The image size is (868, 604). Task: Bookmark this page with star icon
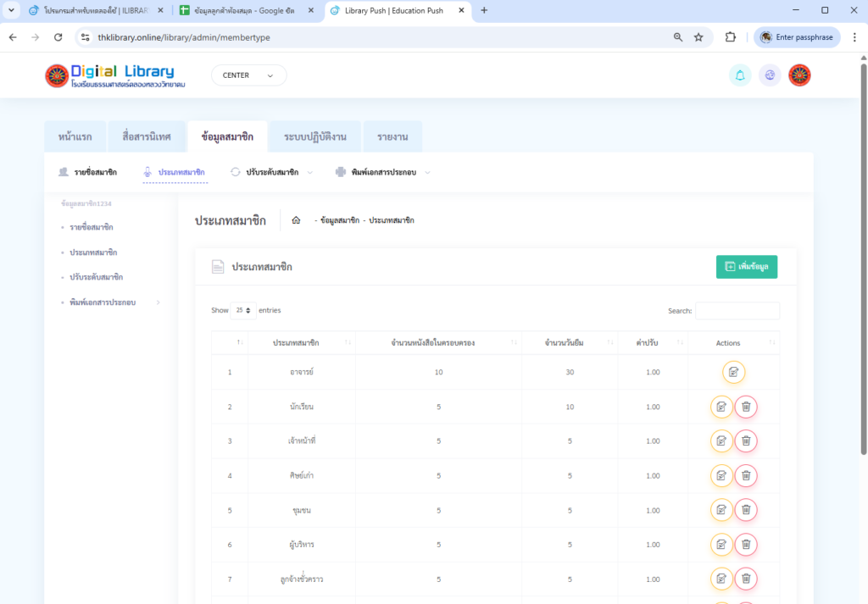tap(698, 37)
